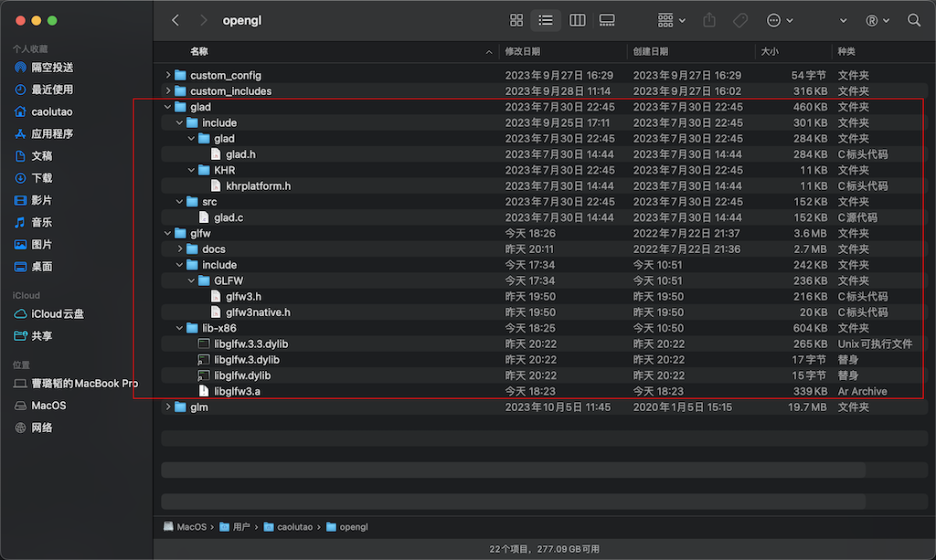Sort by Kind (种类) column header
This screenshot has height=560, width=936.
coord(846,51)
